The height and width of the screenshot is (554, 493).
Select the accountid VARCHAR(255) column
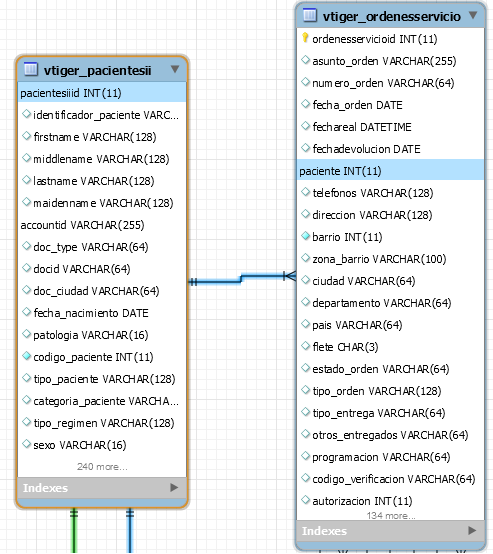102,225
